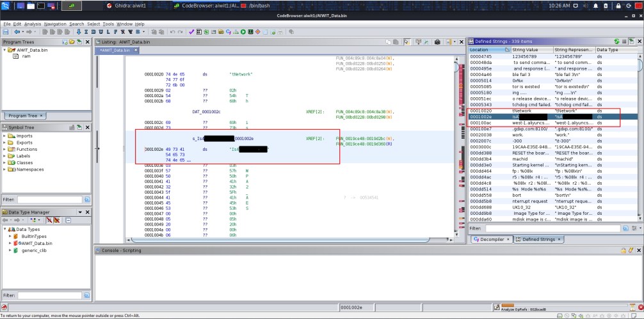Click the Save program toolbar icon
Viewport: 644px width, 319px height.
(6, 32)
